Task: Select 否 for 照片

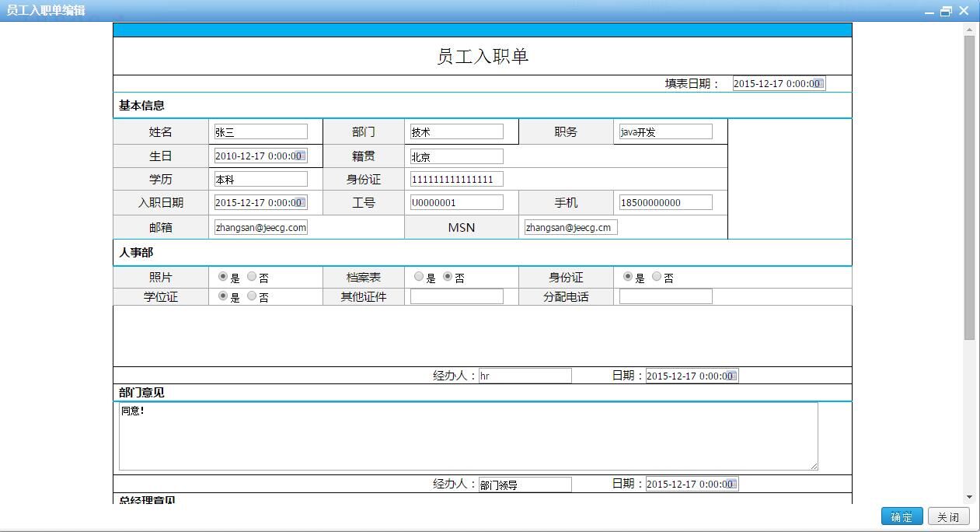Action: point(252,276)
